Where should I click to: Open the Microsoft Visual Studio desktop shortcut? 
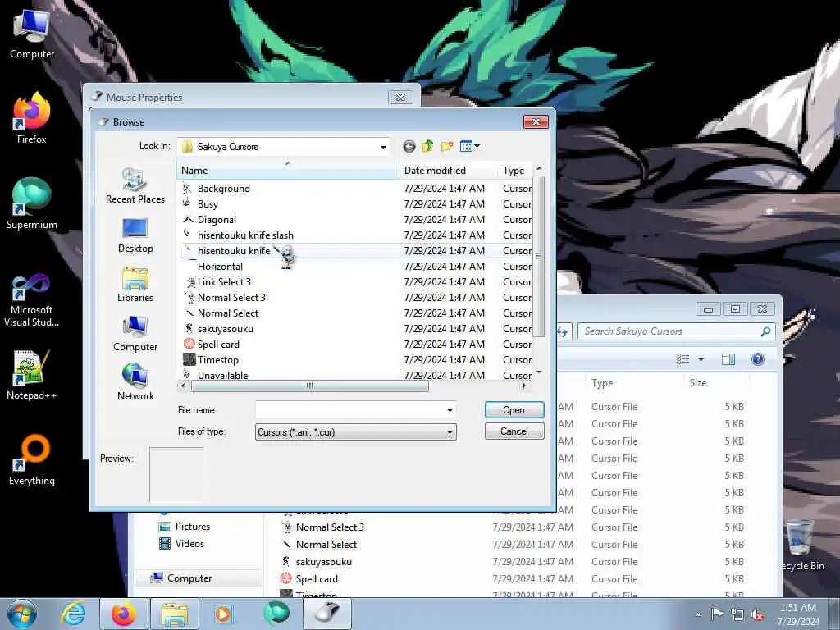click(32, 300)
